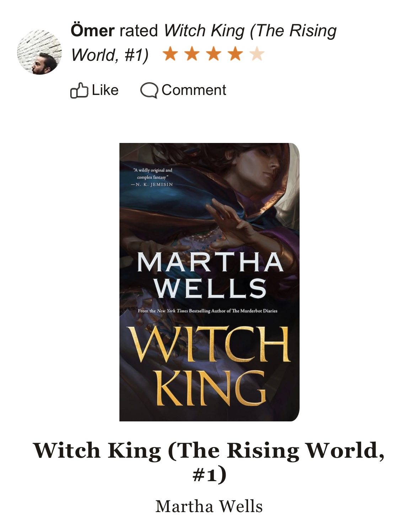The width and height of the screenshot is (419, 532).
Task: Open the italic Witch King title link
Action: [204, 43]
